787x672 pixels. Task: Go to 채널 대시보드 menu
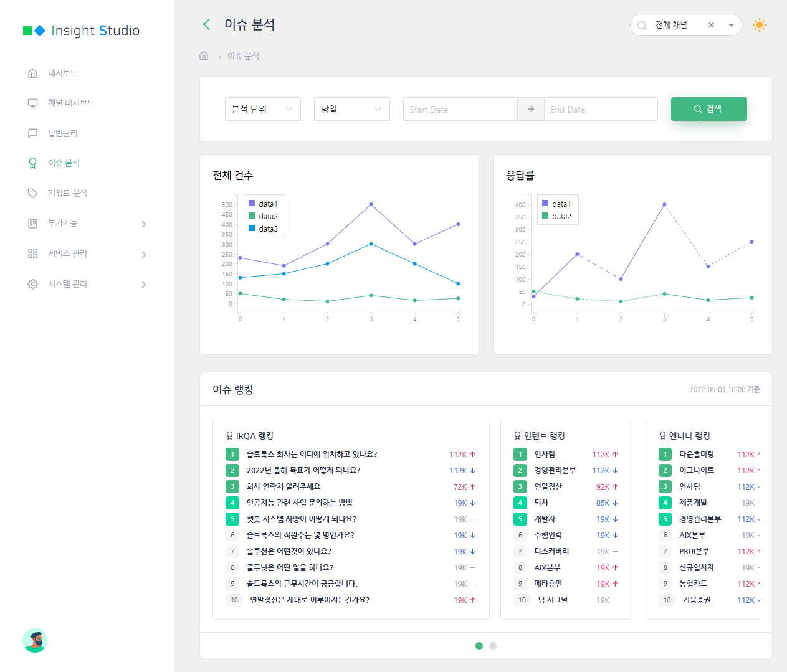pos(71,103)
